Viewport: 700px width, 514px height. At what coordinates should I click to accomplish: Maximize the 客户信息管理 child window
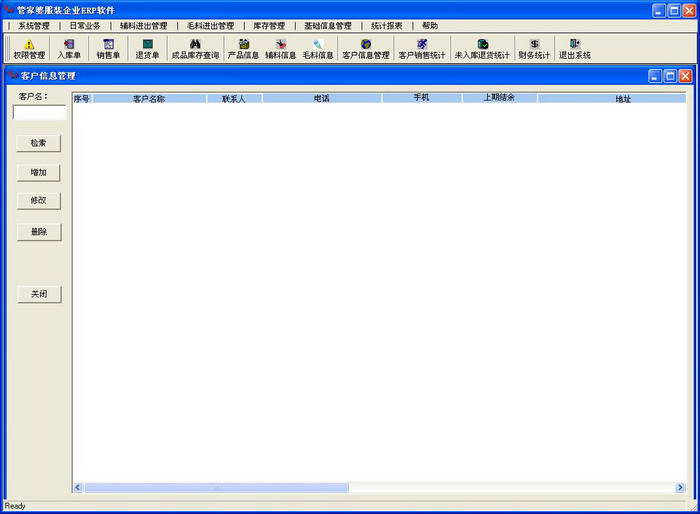tap(671, 76)
